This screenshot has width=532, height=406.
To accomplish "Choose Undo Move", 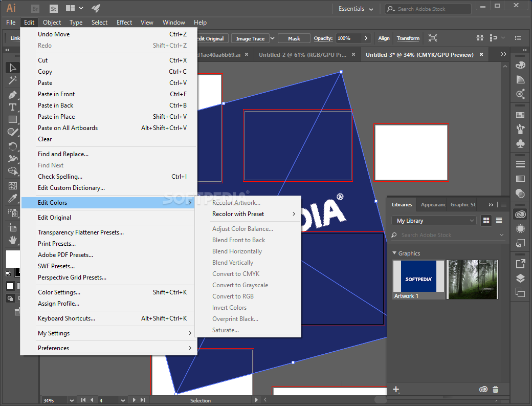I will (x=108, y=34).
